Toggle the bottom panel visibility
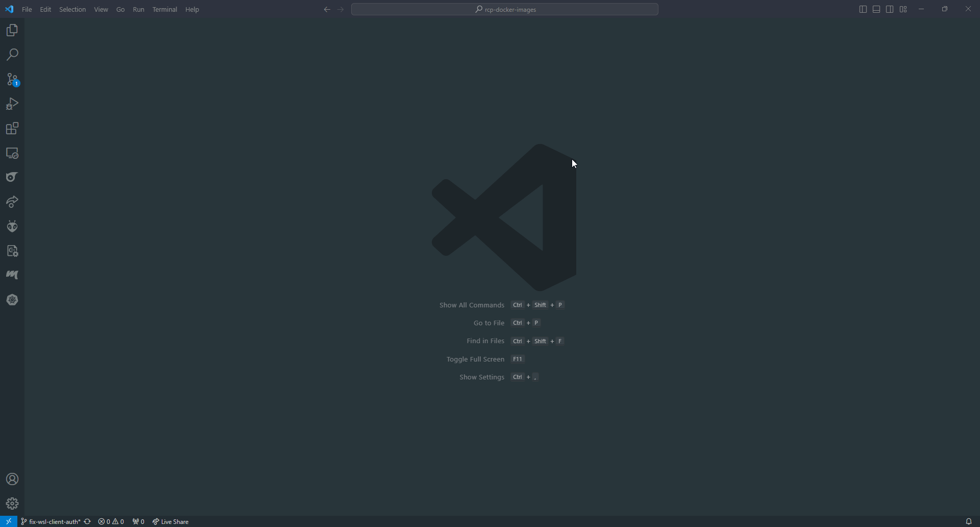This screenshot has height=527, width=980. [876, 9]
